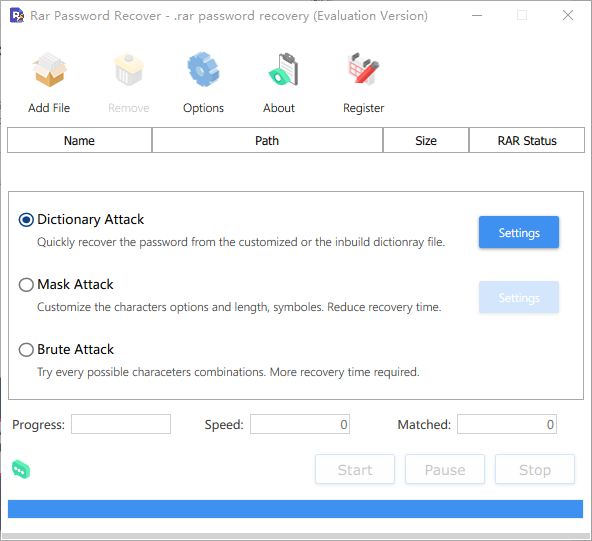
Task: Click the Path column header
Action: click(x=267, y=140)
